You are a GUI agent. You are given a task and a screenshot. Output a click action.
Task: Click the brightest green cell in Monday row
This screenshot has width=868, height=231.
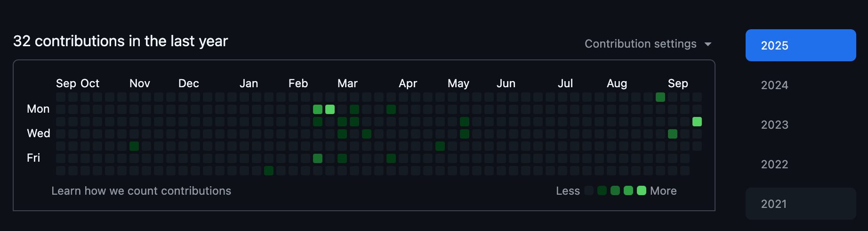330,109
